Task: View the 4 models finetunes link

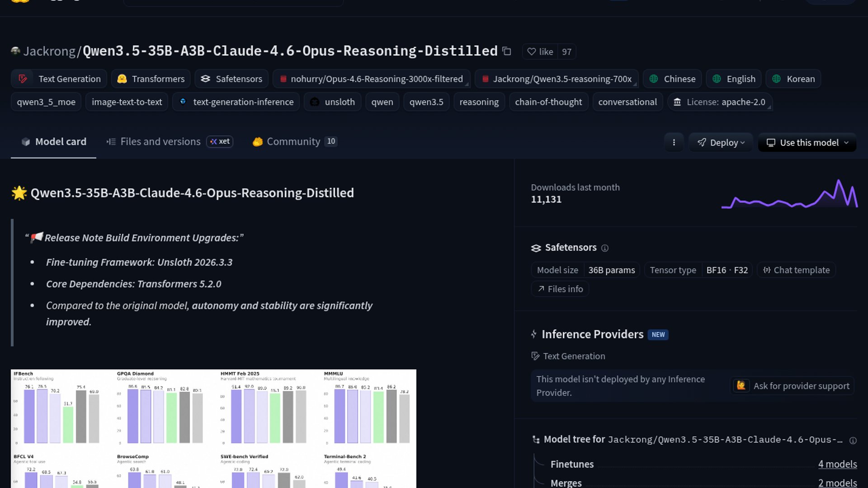Action: [837, 464]
